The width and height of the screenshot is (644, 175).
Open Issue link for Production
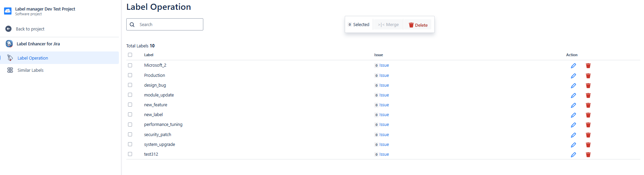(x=384, y=75)
